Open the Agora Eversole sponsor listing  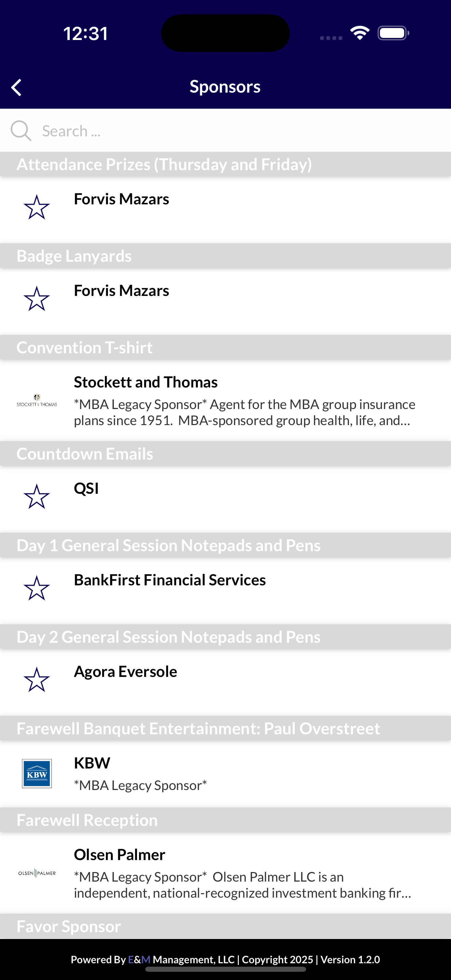(x=225, y=682)
